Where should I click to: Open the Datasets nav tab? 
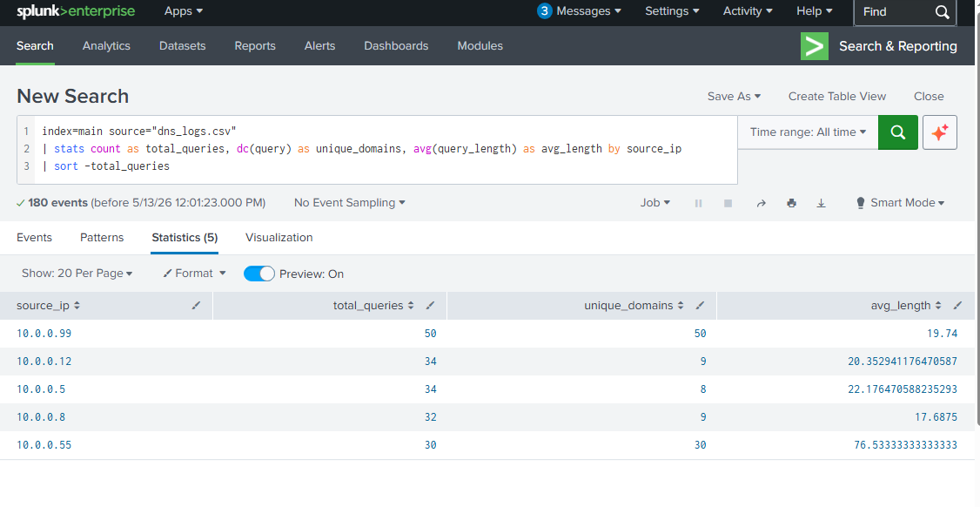(x=183, y=46)
